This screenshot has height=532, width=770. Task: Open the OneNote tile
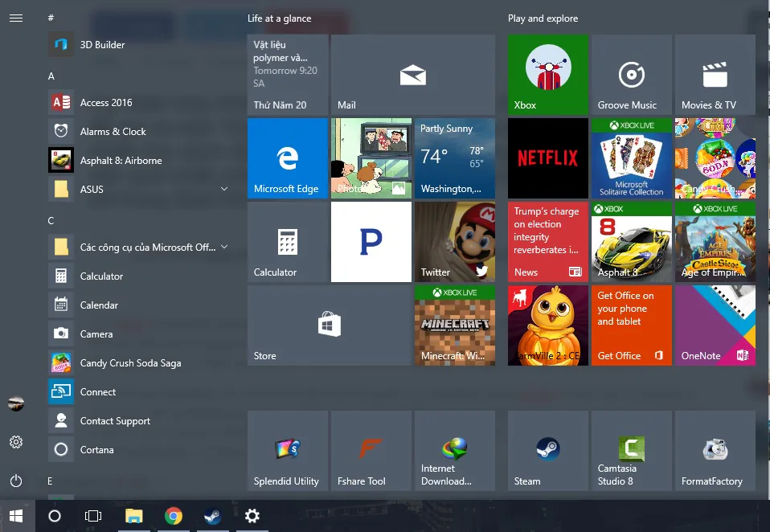click(715, 325)
